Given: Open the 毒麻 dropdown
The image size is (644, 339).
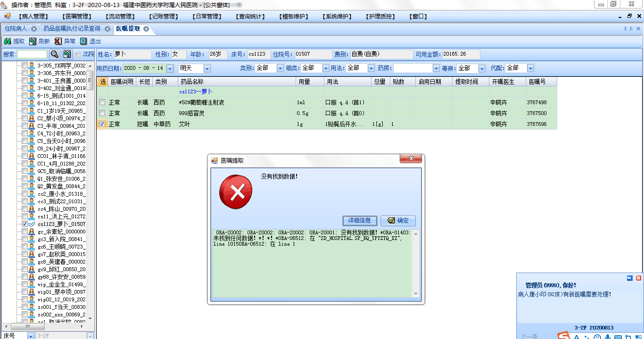Looking at the screenshot, I should [482, 68].
